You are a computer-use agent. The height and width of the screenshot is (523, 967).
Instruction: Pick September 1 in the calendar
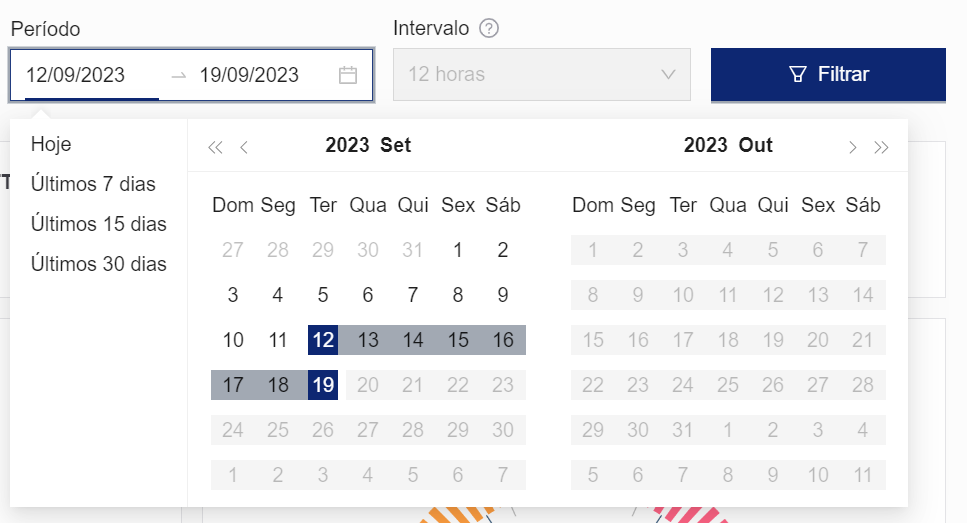pyautogui.click(x=458, y=250)
